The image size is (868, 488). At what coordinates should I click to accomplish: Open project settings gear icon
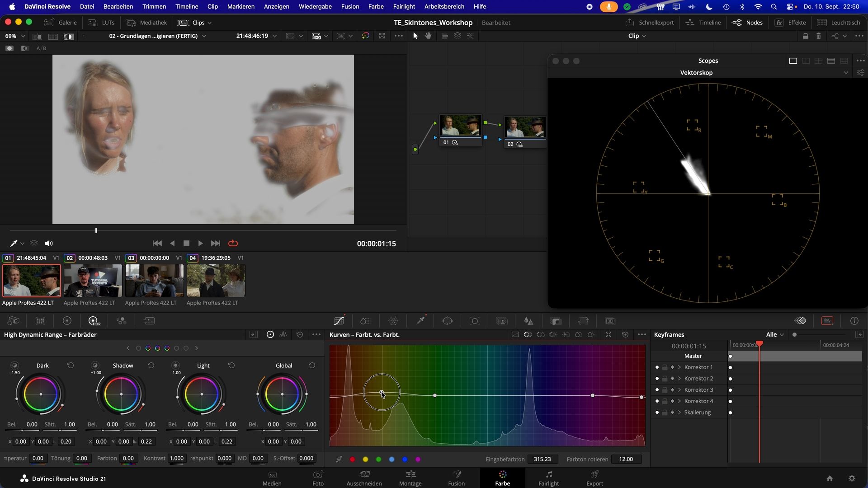(x=852, y=479)
